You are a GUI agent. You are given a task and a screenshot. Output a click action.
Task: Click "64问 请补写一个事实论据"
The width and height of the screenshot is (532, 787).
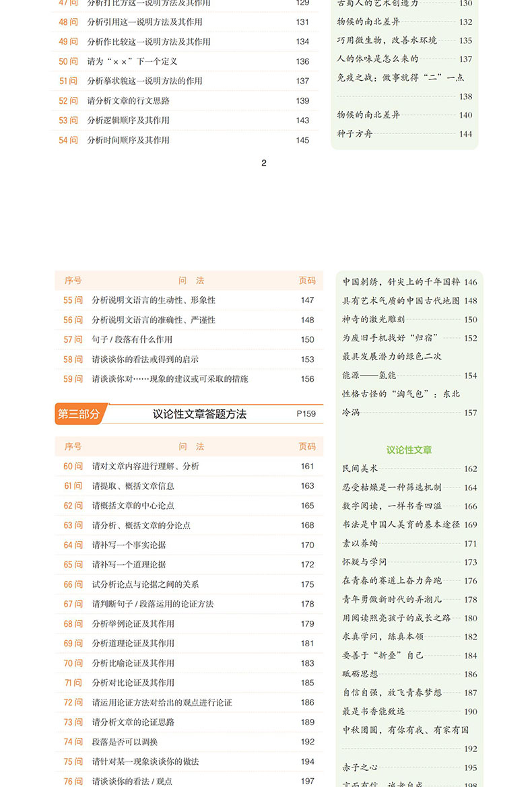point(189,545)
